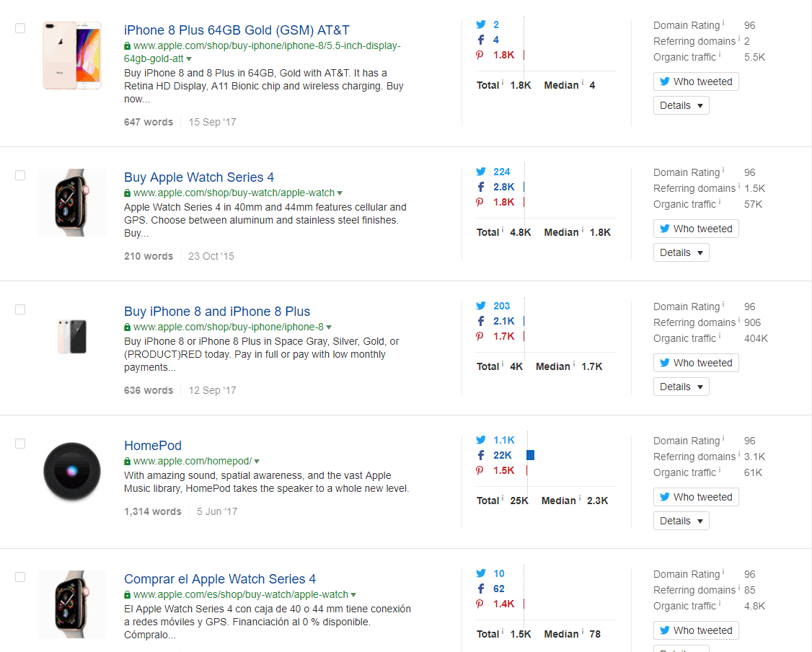Viewport: 812px width, 652px height.
Task: Click the Twitter bird inside the Who tweeted button
Action: pyautogui.click(x=664, y=81)
